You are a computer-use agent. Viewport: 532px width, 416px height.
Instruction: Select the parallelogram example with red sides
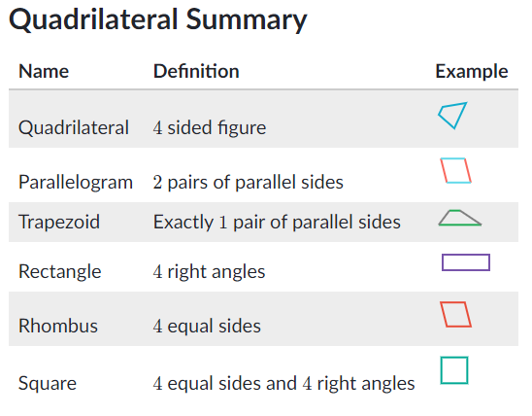(455, 170)
